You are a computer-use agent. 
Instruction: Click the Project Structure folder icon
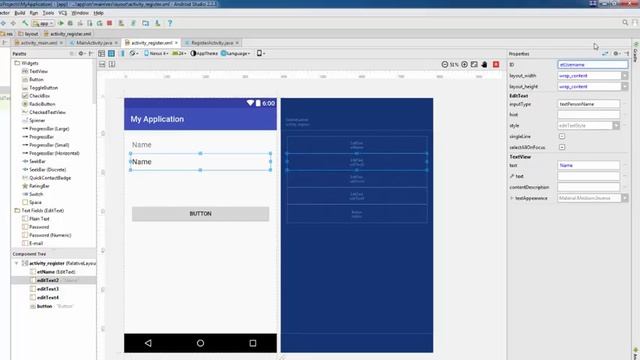pos(146,23)
